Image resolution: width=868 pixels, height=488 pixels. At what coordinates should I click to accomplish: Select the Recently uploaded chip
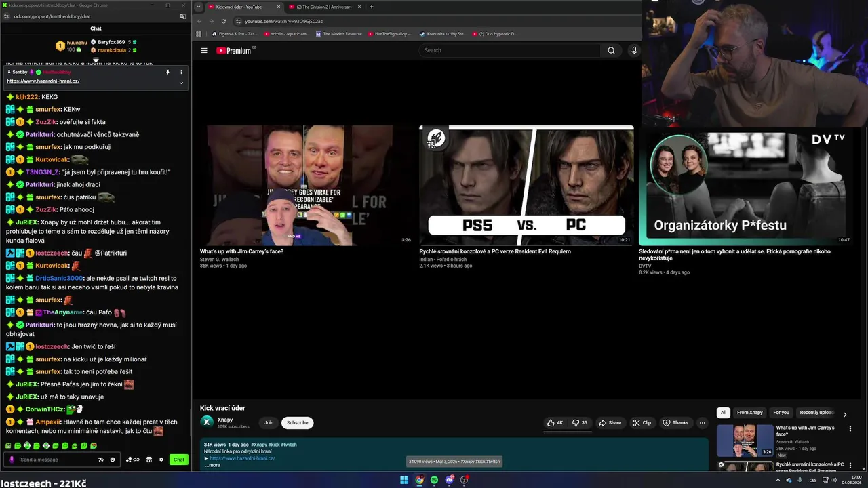tap(816, 412)
